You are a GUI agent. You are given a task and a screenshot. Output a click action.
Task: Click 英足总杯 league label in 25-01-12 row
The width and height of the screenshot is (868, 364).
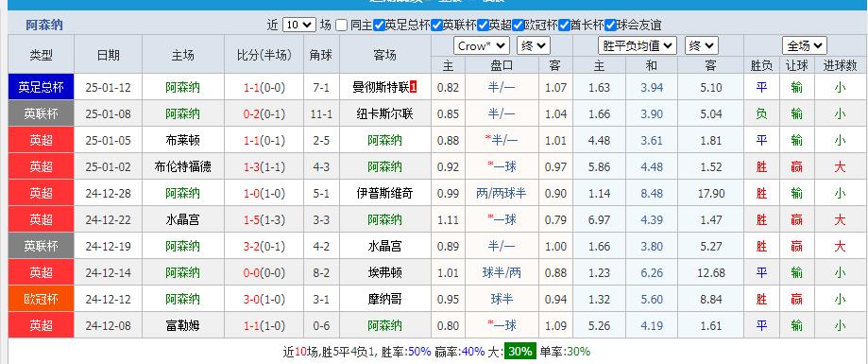41,87
